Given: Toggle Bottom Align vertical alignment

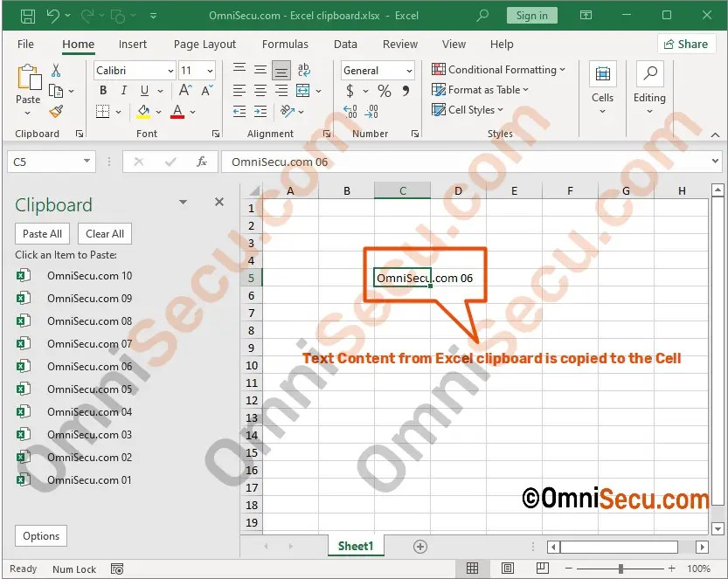Looking at the screenshot, I should tap(281, 71).
